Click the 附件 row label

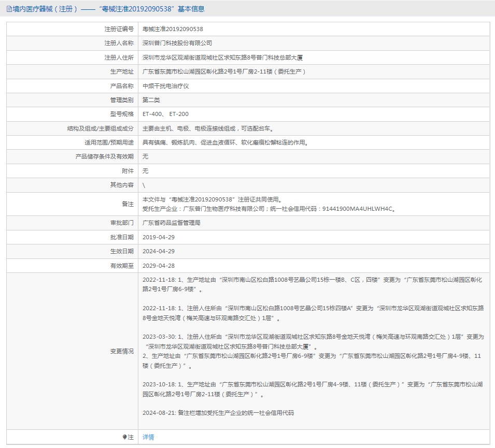[x=128, y=171]
